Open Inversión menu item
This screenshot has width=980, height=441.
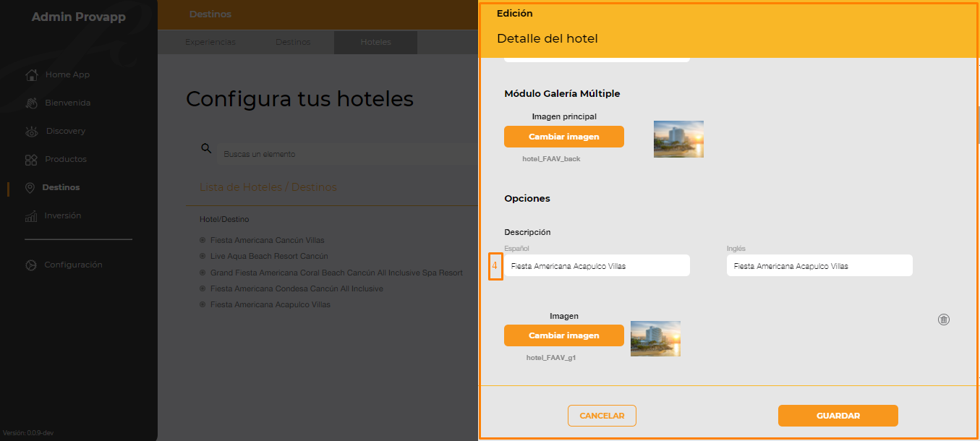pyautogui.click(x=63, y=215)
